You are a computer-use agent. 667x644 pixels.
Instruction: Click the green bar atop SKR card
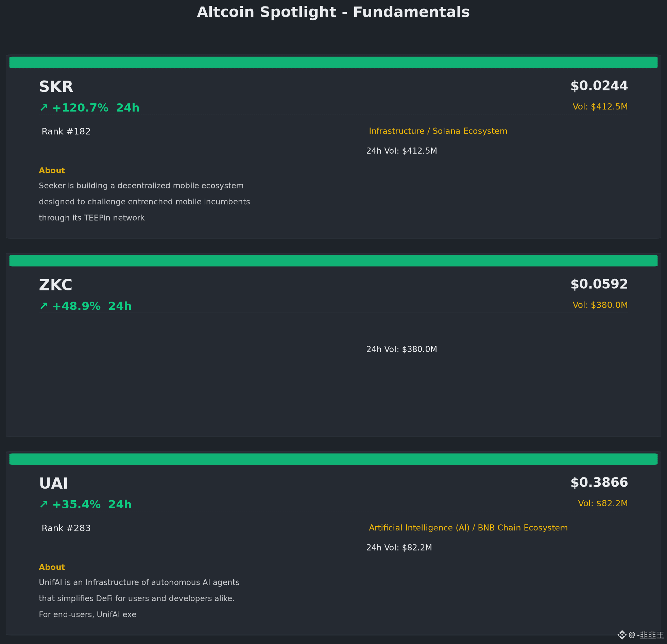[333, 62]
